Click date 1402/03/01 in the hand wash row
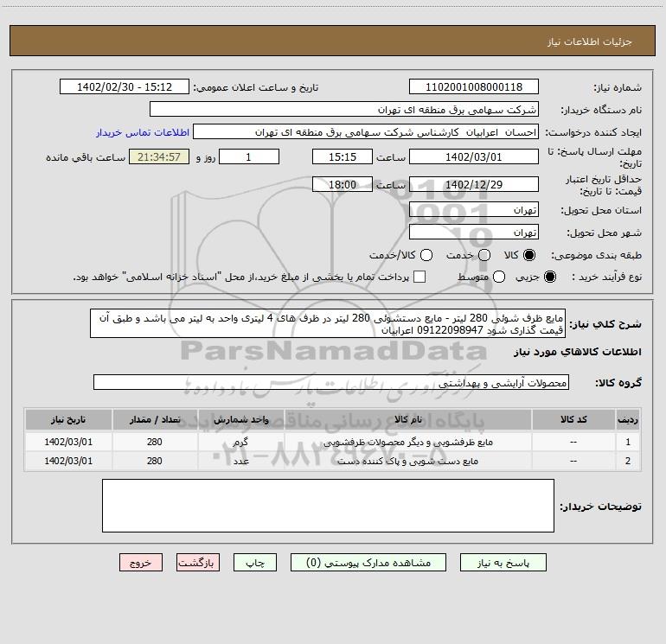 tap(68, 461)
